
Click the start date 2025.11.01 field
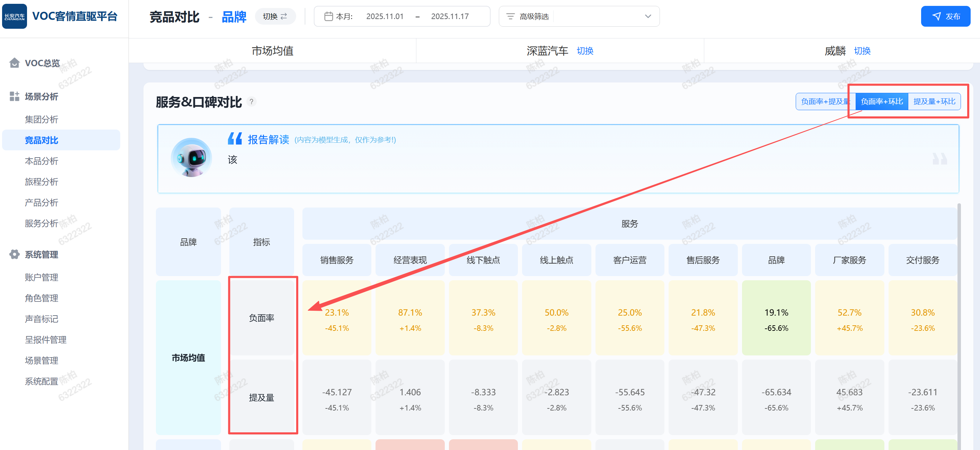pyautogui.click(x=384, y=16)
